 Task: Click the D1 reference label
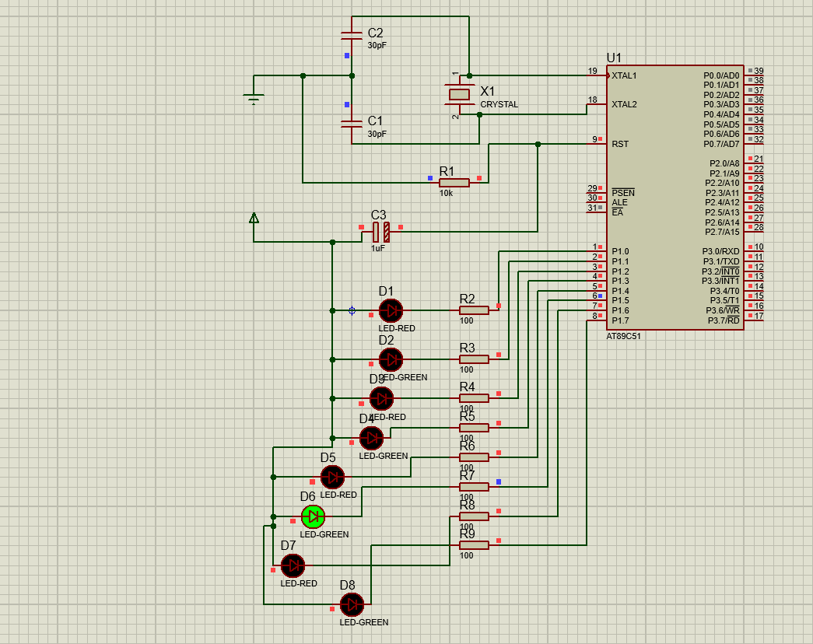pos(387,291)
